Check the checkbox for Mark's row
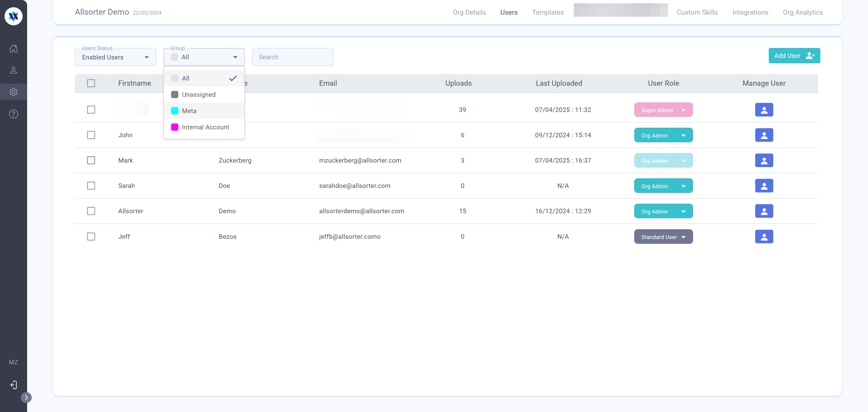This screenshot has height=412, width=868. click(x=91, y=161)
